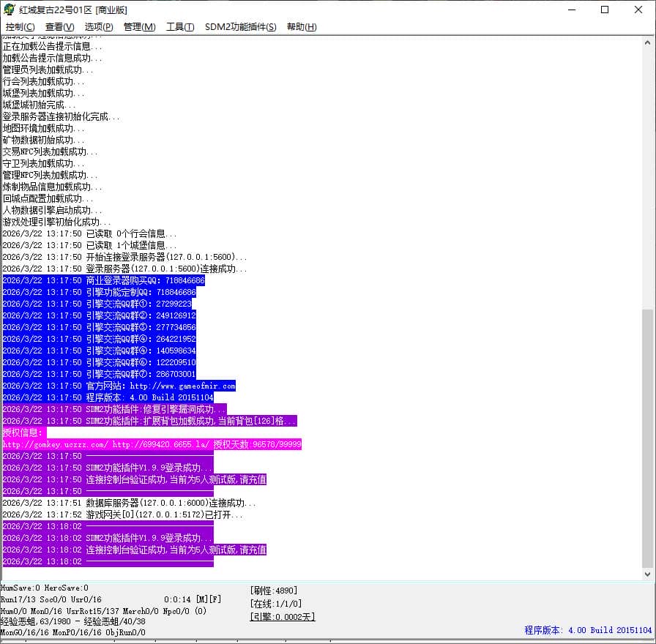
Task: Click the log scrollbar down arrow
Action: point(647,574)
